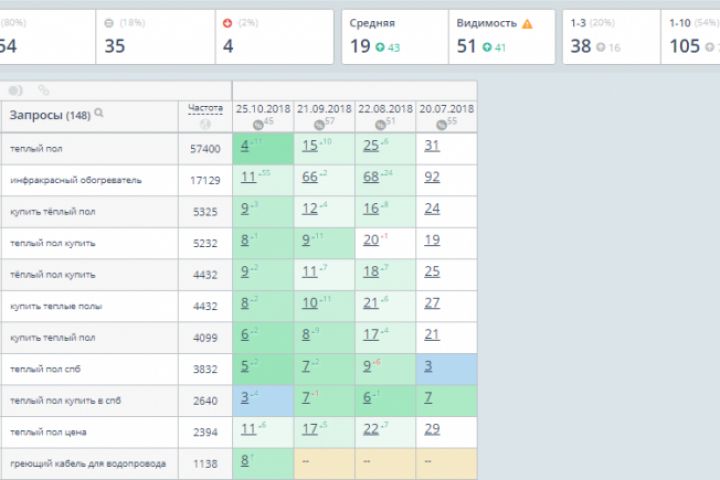Click blue highlighted position 3 under 20.07.2018
The width and height of the screenshot is (720, 480).
click(428, 366)
